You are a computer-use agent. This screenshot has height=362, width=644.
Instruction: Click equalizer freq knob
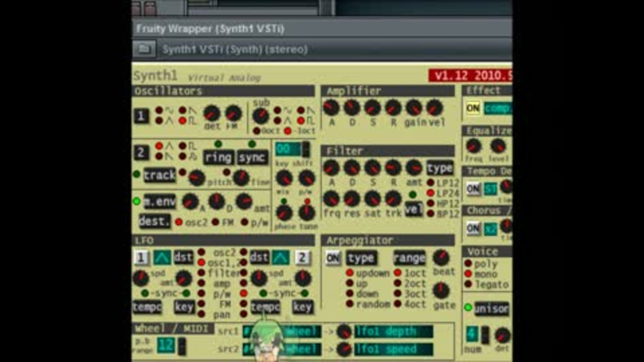[474, 145]
